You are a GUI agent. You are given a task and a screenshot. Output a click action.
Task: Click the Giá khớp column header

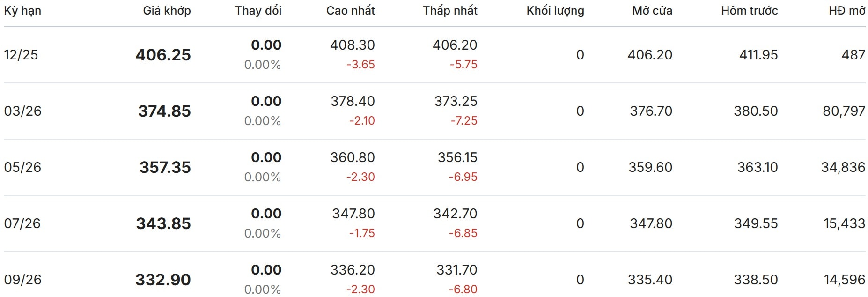(x=167, y=11)
